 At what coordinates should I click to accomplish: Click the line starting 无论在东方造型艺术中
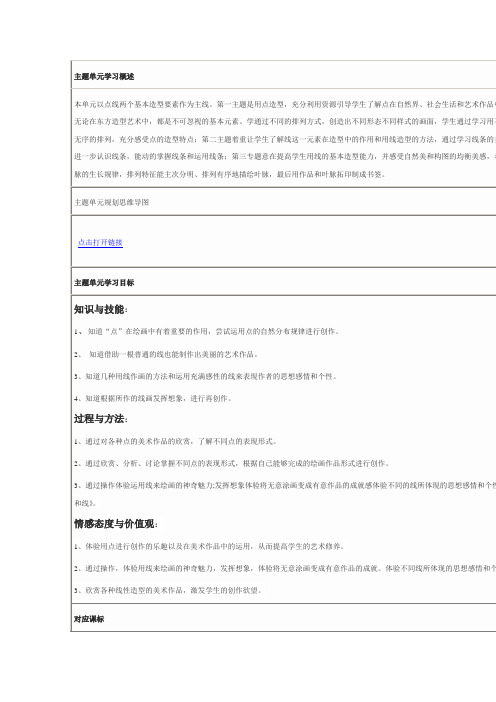pyautogui.click(x=285, y=121)
